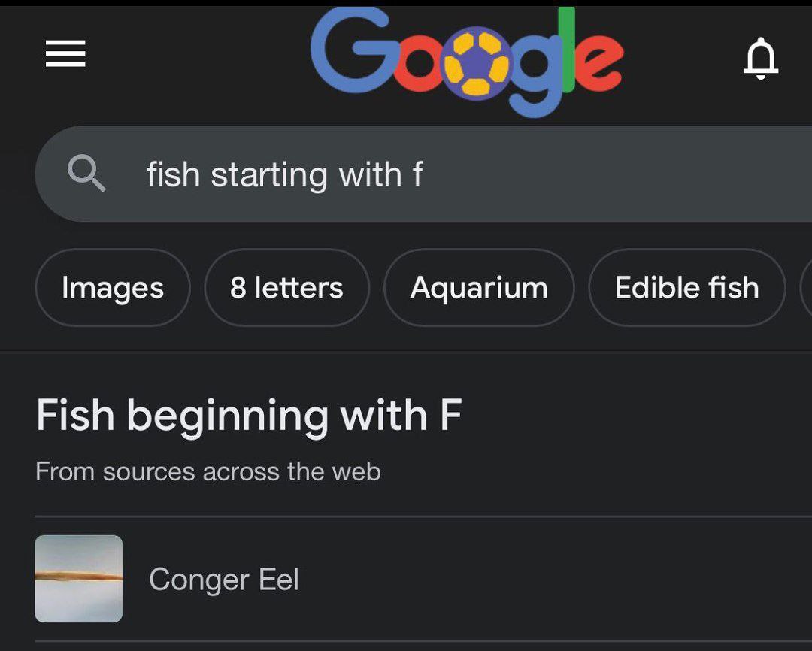
Task: Click the blue capital G in the logo
Action: pos(346,53)
